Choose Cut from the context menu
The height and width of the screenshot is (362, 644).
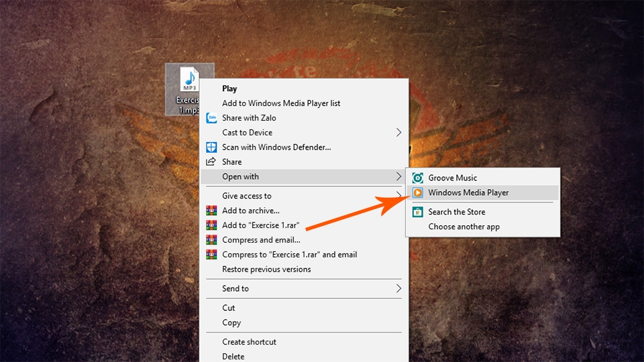coord(304,308)
